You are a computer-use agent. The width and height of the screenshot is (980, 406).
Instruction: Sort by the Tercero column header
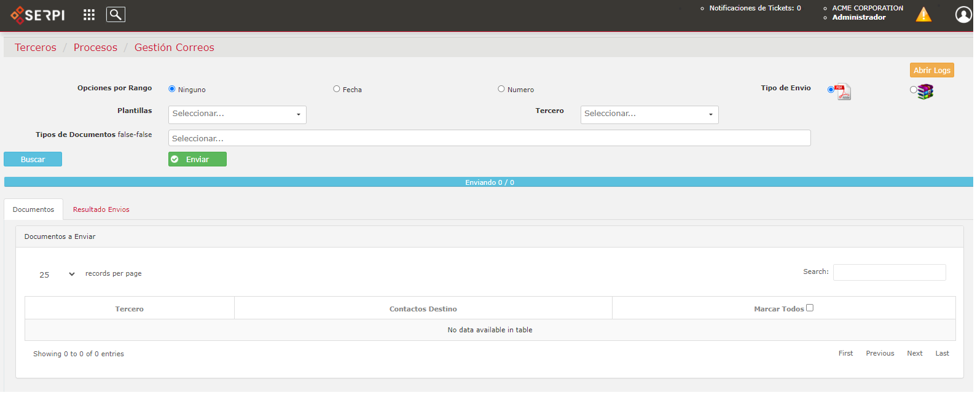pyautogui.click(x=130, y=309)
